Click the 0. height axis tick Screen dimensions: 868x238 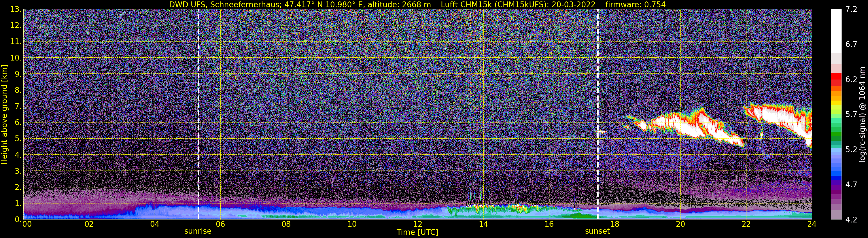pyautogui.click(x=18, y=220)
